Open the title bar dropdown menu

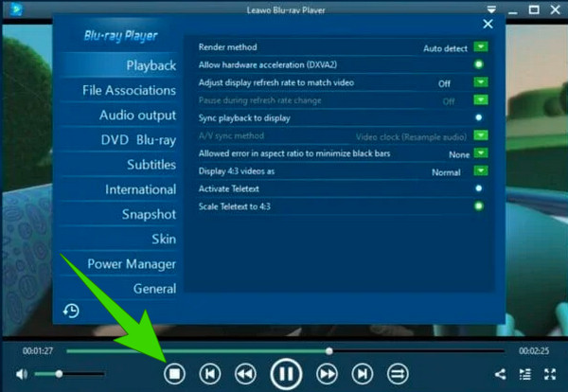(x=491, y=9)
